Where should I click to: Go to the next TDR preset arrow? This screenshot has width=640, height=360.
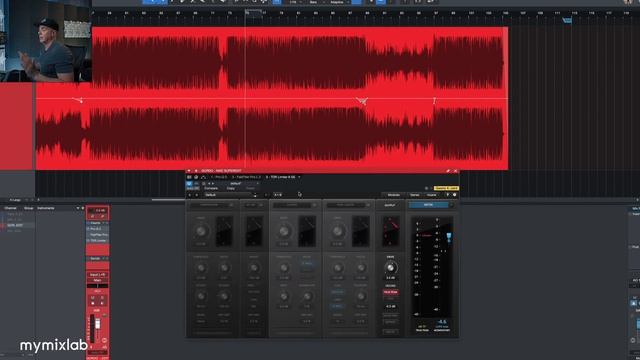click(196, 195)
